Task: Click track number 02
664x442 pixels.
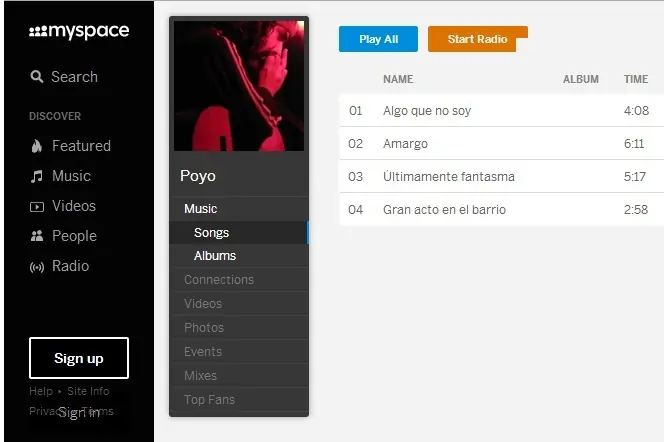Action: (x=355, y=144)
